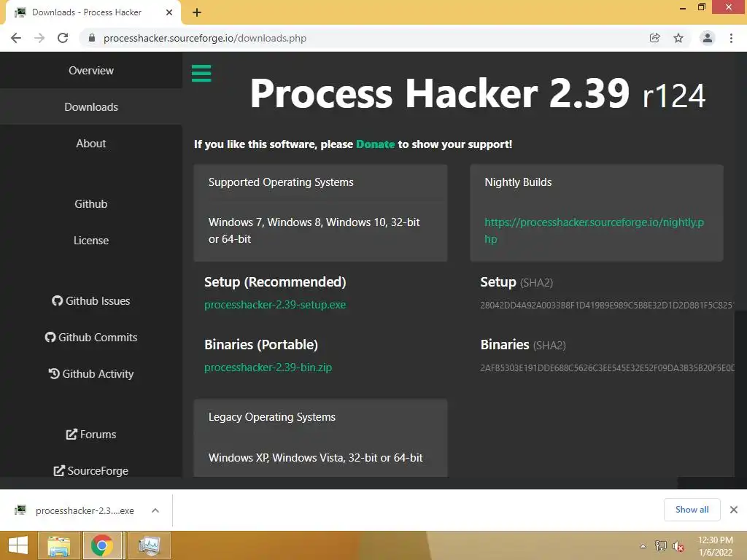Viewport: 747px width, 560px height.
Task: Click the muted volume tray icon
Action: point(678,546)
